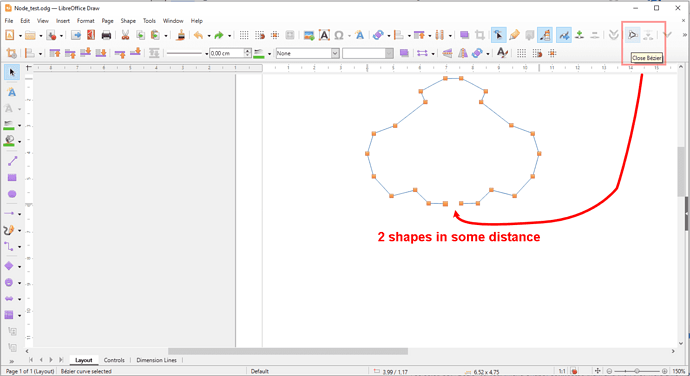Click the Undo arrow icon
This screenshot has width=690, height=376.
199,35
